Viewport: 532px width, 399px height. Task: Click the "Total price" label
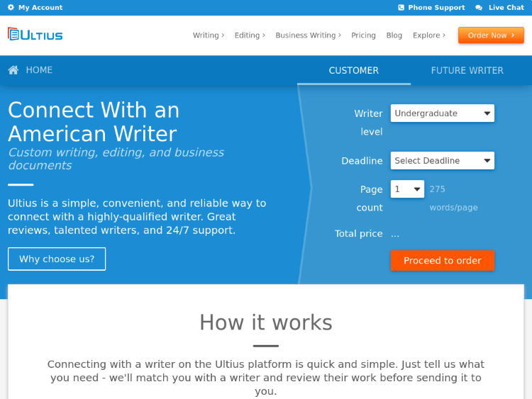coord(358,234)
